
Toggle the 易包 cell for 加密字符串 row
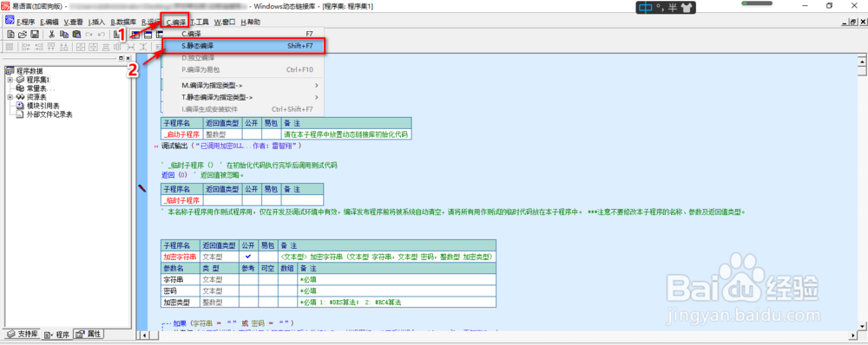point(268,257)
